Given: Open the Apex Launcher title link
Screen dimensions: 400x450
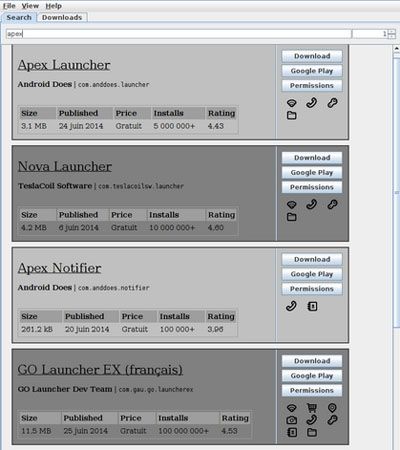Looking at the screenshot, I should (64, 65).
